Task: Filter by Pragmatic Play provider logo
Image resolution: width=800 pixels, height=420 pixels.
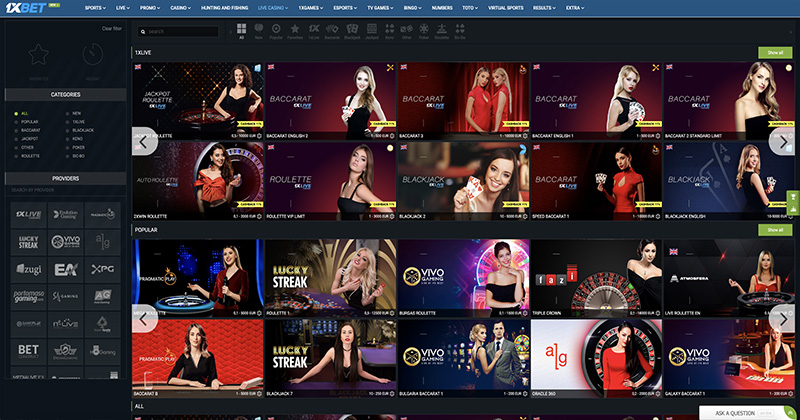Action: tap(103, 215)
